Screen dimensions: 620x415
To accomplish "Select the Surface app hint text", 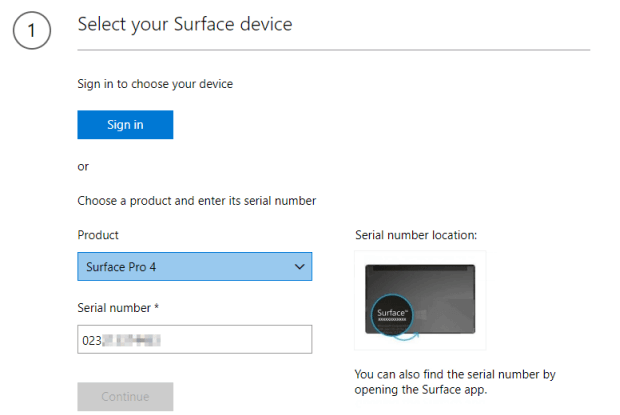I will 455,382.
